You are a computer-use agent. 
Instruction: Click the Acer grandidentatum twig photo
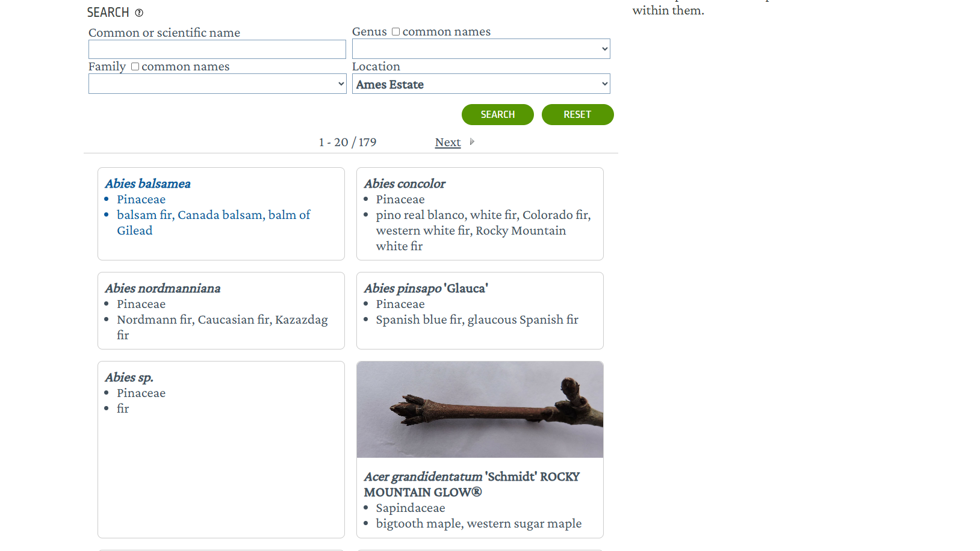tap(479, 409)
